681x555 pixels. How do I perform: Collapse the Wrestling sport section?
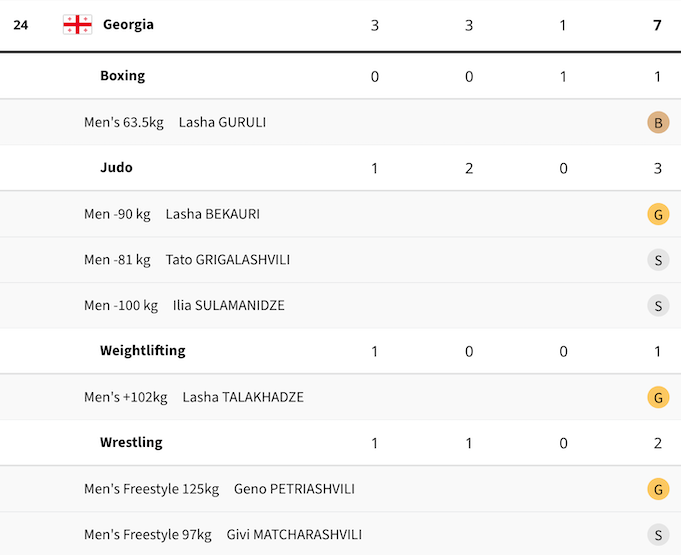click(x=131, y=443)
